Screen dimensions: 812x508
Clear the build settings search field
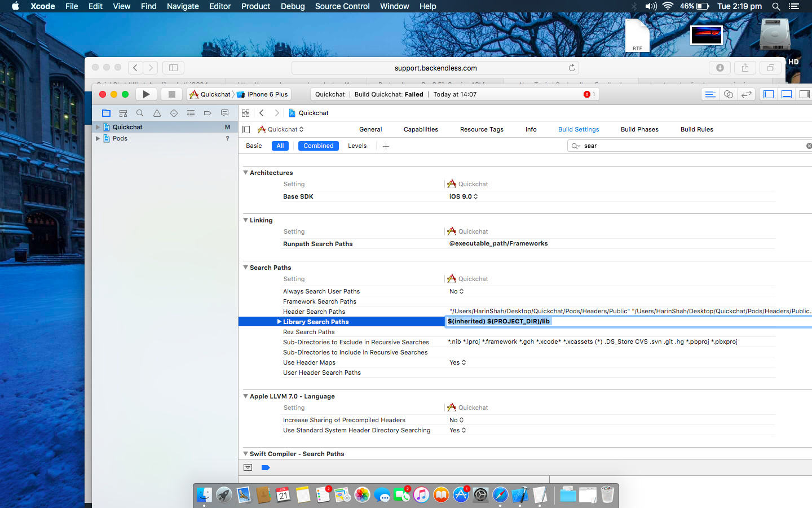coord(809,146)
